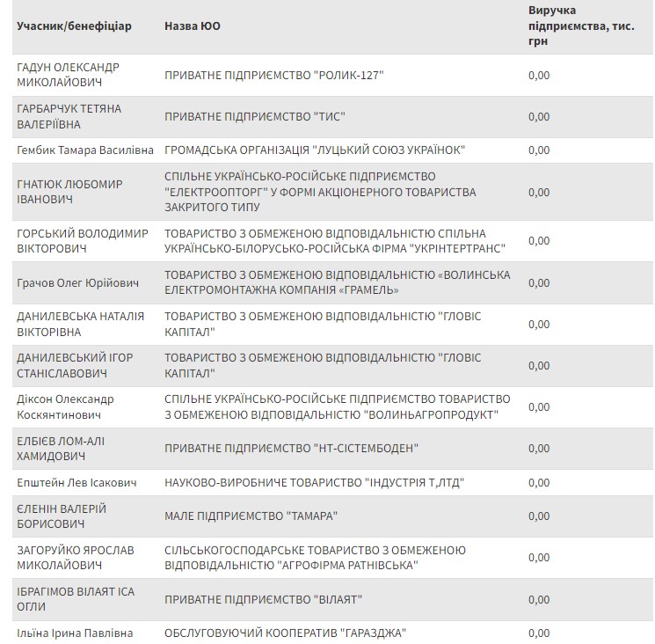The width and height of the screenshot is (655, 644).
Task: Open ПРИВАТНЕ ПІДПРИЄМСТВО "ТИС" entry
Action: tap(255, 116)
